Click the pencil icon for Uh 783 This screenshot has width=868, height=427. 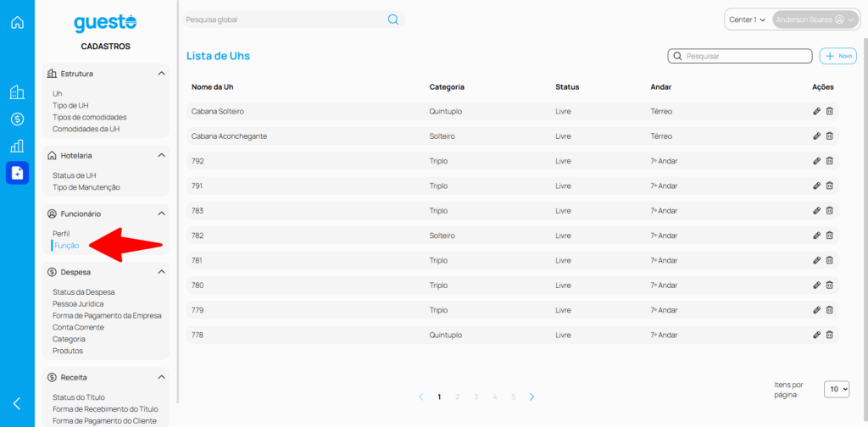point(816,210)
